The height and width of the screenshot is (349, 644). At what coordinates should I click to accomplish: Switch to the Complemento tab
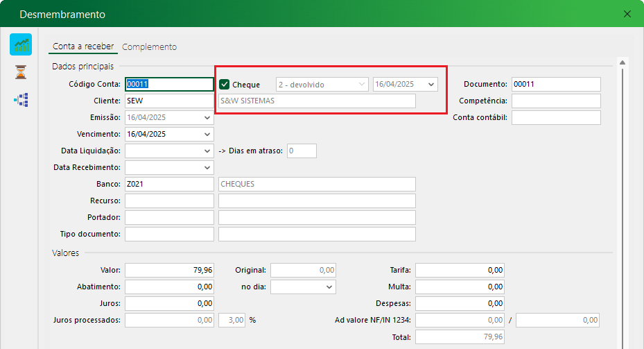click(x=149, y=47)
